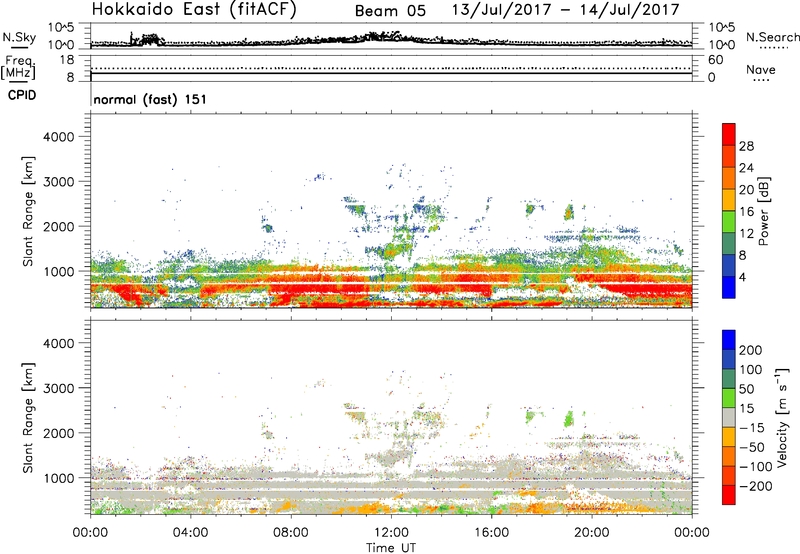
Task: Click the red bottom segment of the velocity colorbar
Action: click(x=729, y=495)
